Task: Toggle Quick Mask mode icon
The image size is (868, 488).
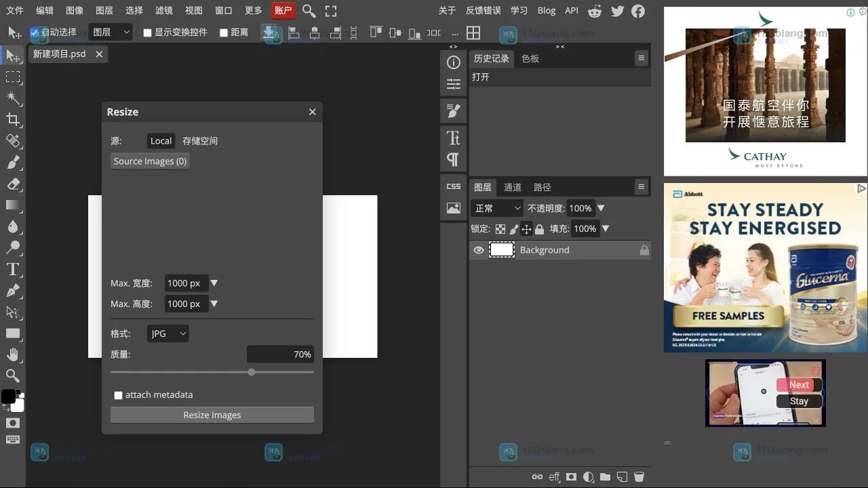Action: click(x=13, y=423)
